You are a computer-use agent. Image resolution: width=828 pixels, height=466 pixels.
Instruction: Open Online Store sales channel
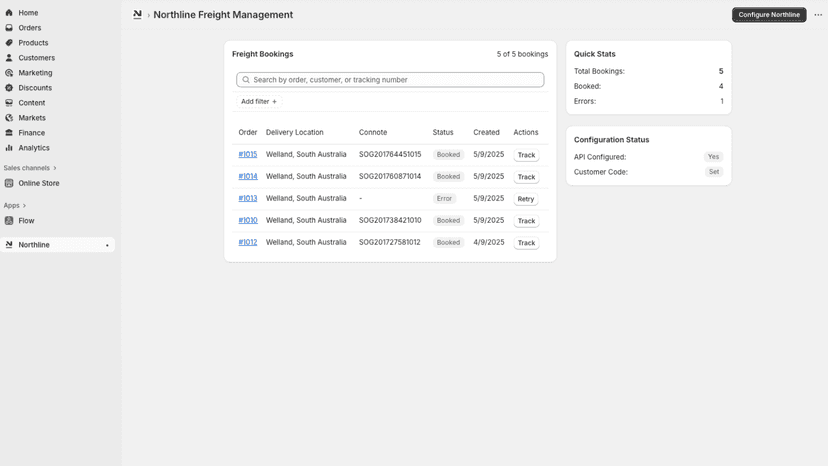click(x=39, y=183)
